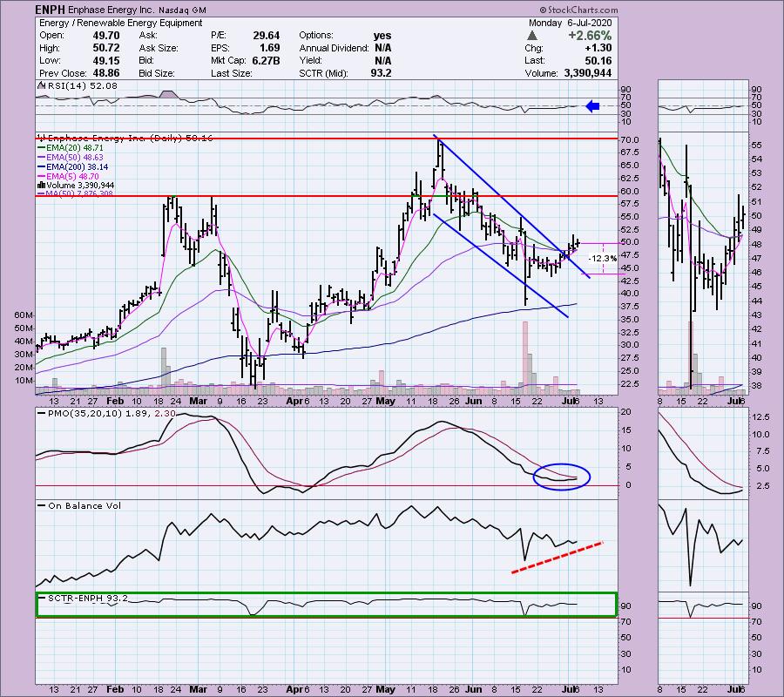Click the EMA(5) 48.70 legend entry
Screen dimensions: 784x697
69,177
